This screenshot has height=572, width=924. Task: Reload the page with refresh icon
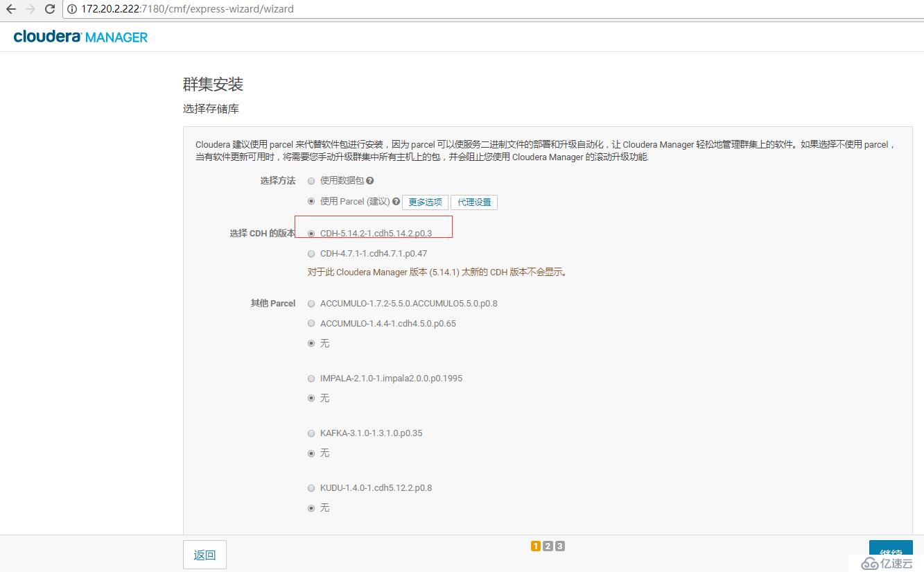[x=50, y=9]
